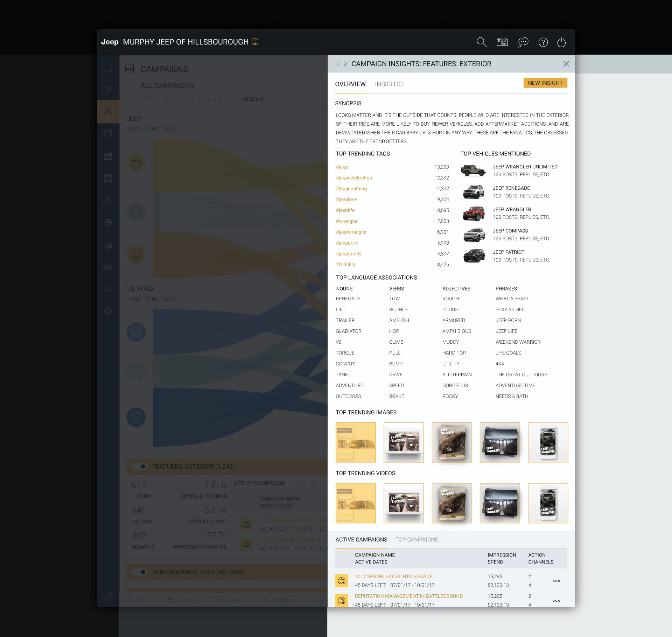The image size is (672, 637).
Task: Open options dots for Reputation Management row
Action: (x=556, y=601)
